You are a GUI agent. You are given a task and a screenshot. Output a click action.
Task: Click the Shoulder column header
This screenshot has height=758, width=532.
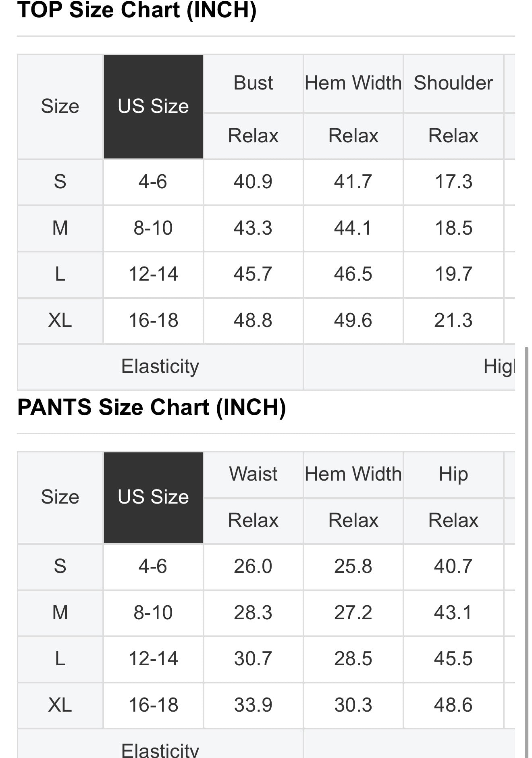coord(453,83)
